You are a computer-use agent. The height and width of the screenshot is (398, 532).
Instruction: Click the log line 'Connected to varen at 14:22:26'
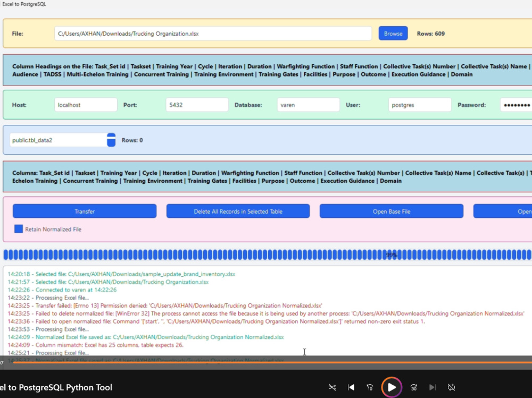(62, 290)
